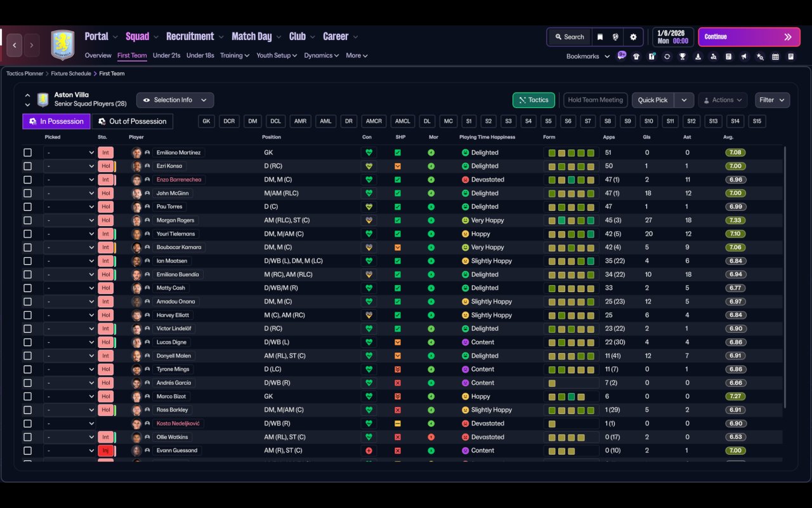Switch to the Under 21s tab
812x508 pixels.
[166, 55]
